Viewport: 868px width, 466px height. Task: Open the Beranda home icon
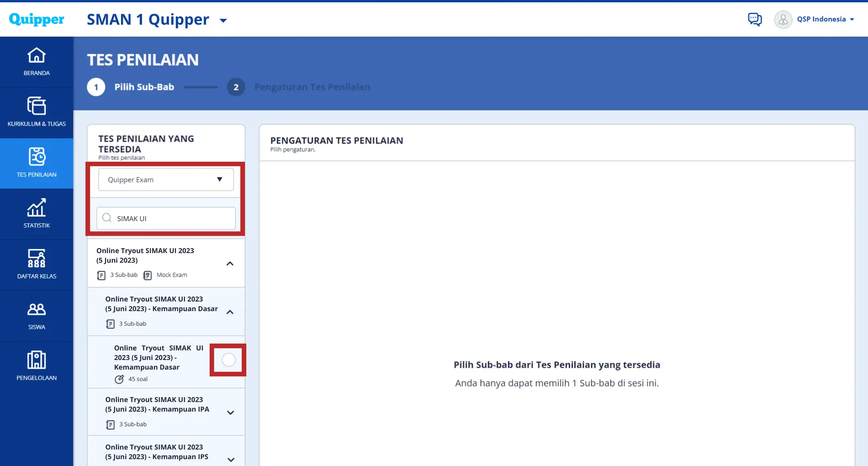pyautogui.click(x=37, y=55)
